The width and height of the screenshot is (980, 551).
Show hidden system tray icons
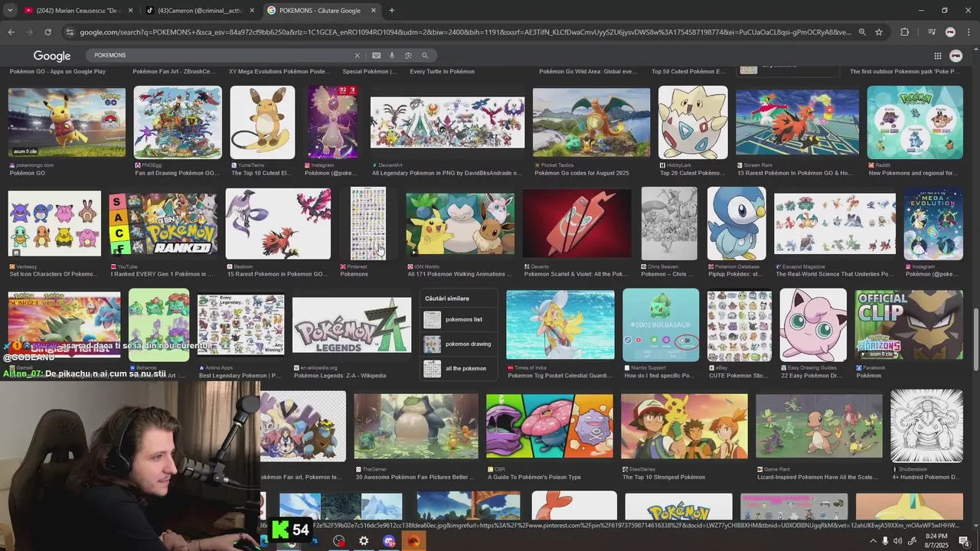point(873,541)
